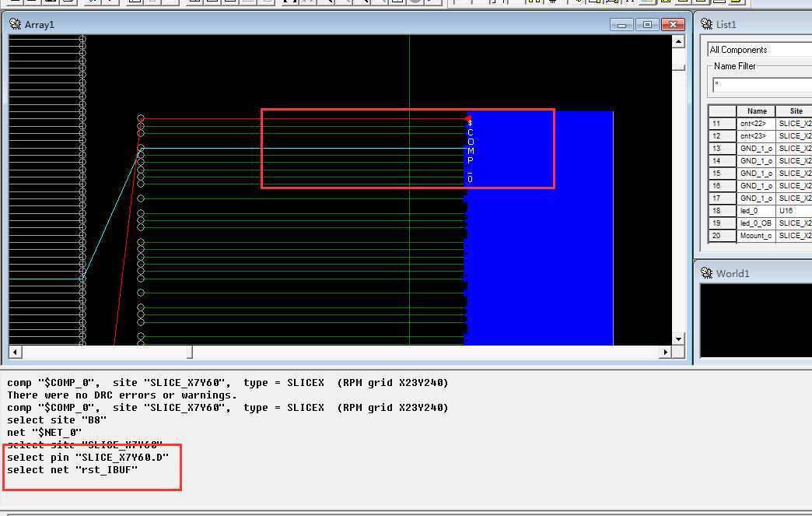Image resolution: width=812 pixels, height=516 pixels.
Task: Close the Array1 window
Action: coord(674,24)
